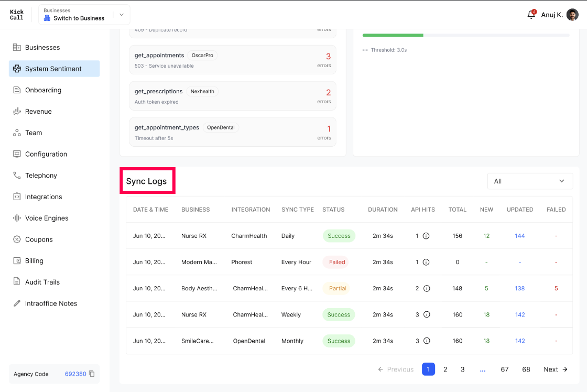Click the Voice Engines waveform icon

point(17,218)
